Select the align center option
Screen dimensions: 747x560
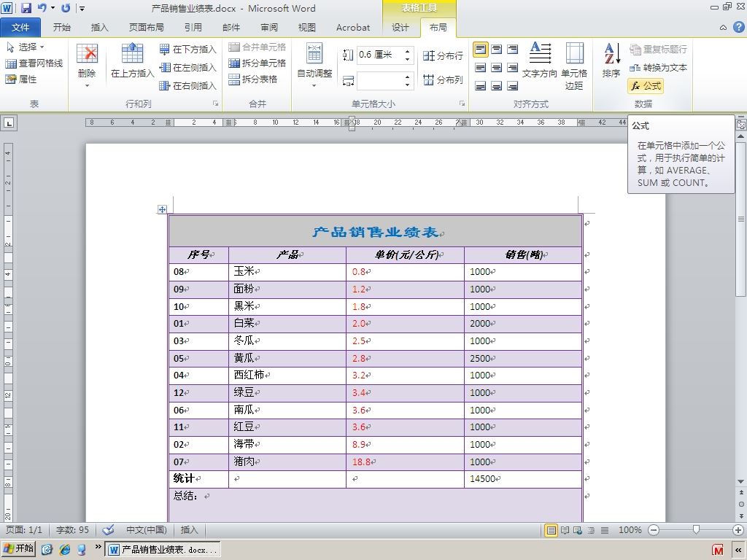(496, 68)
